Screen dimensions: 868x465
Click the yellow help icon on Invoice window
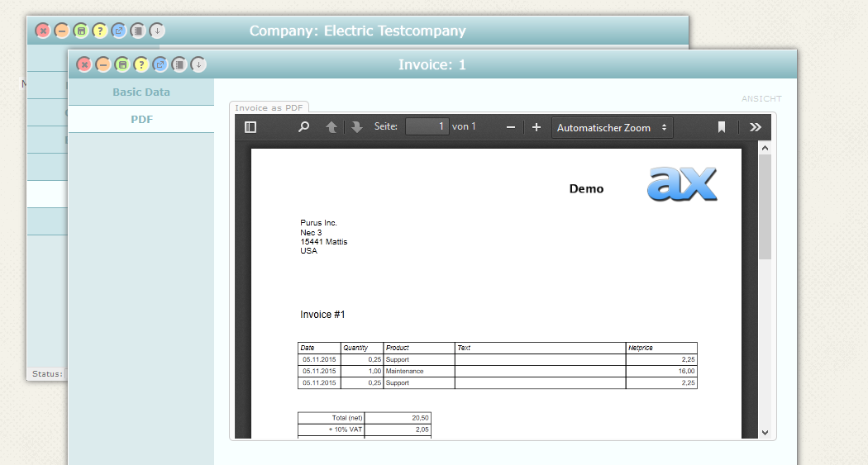(141, 64)
